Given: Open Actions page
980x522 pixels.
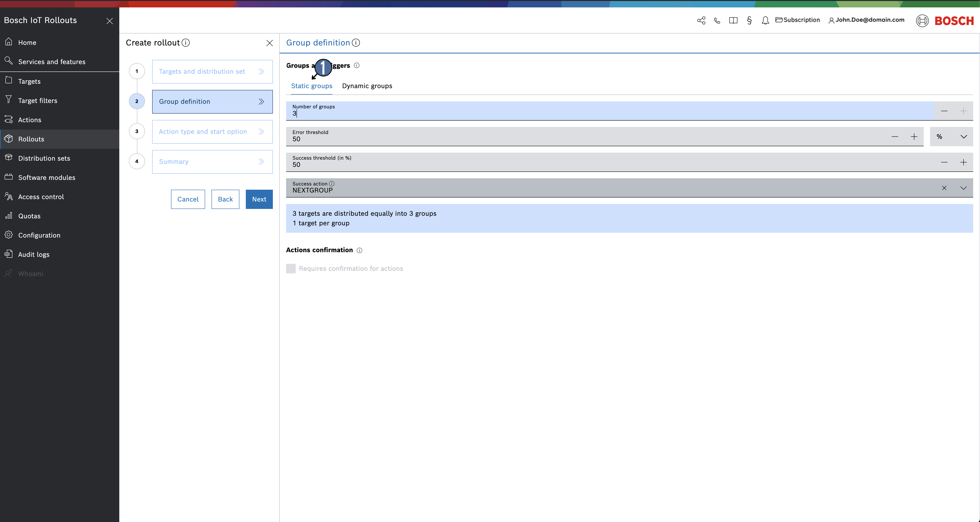Looking at the screenshot, I should (x=59, y=120).
